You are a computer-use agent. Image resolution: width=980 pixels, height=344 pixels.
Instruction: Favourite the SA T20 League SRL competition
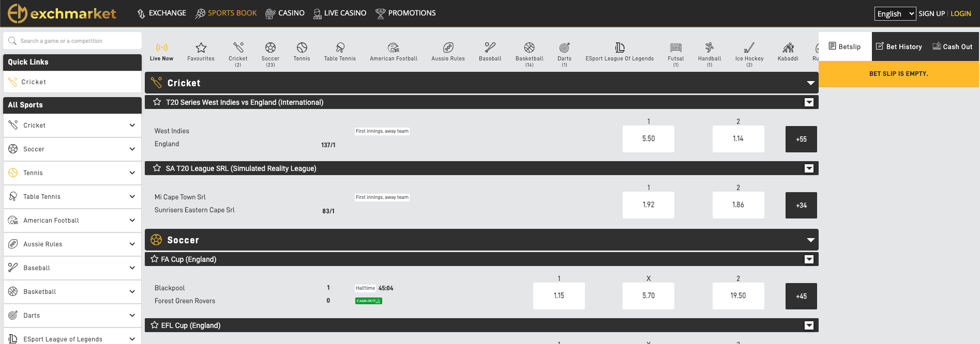pyautogui.click(x=157, y=168)
